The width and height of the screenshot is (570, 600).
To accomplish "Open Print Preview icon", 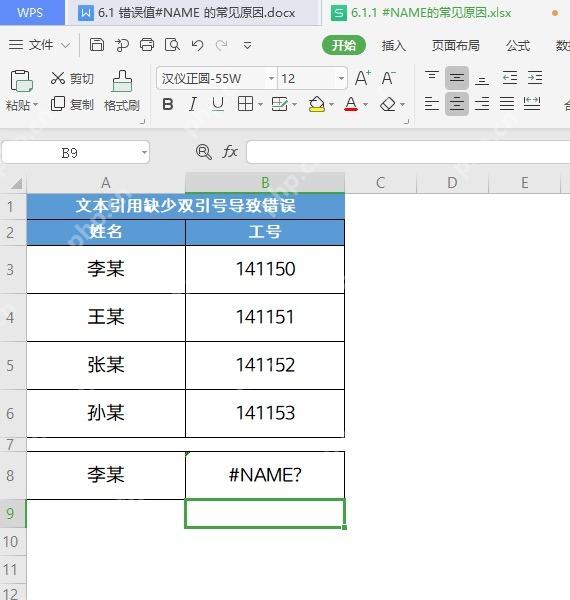I will (172, 45).
